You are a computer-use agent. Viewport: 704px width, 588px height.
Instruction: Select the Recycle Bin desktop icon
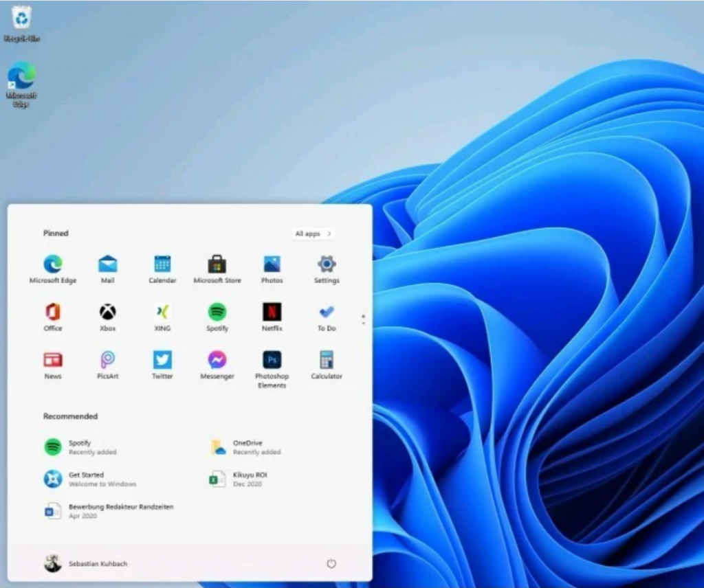[x=21, y=23]
